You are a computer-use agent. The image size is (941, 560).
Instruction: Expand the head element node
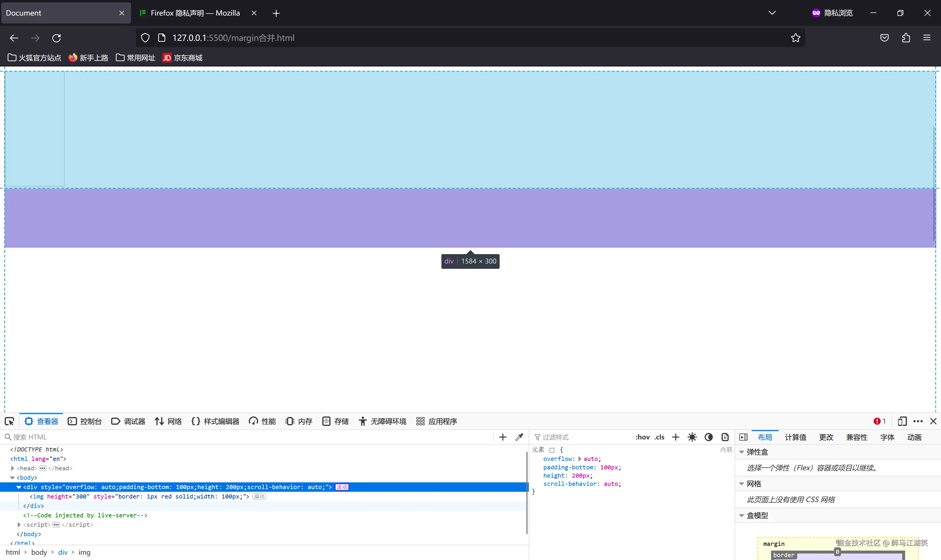(x=12, y=468)
